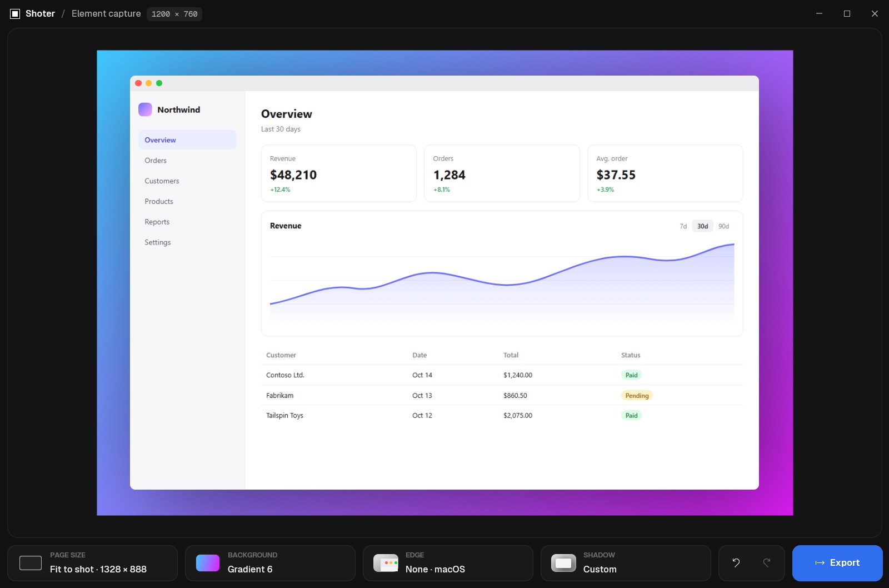
Task: Click the yellow traffic light dot
Action: 149,83
